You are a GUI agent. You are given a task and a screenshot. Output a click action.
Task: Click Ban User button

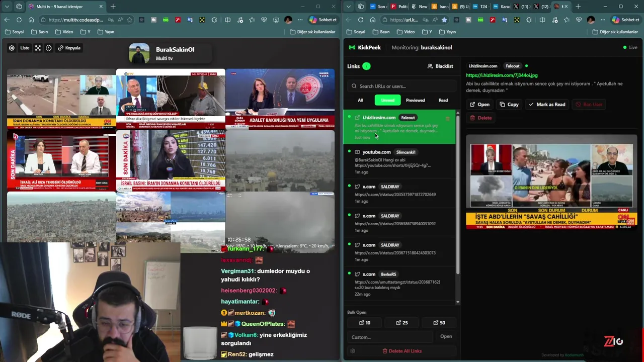point(589,105)
